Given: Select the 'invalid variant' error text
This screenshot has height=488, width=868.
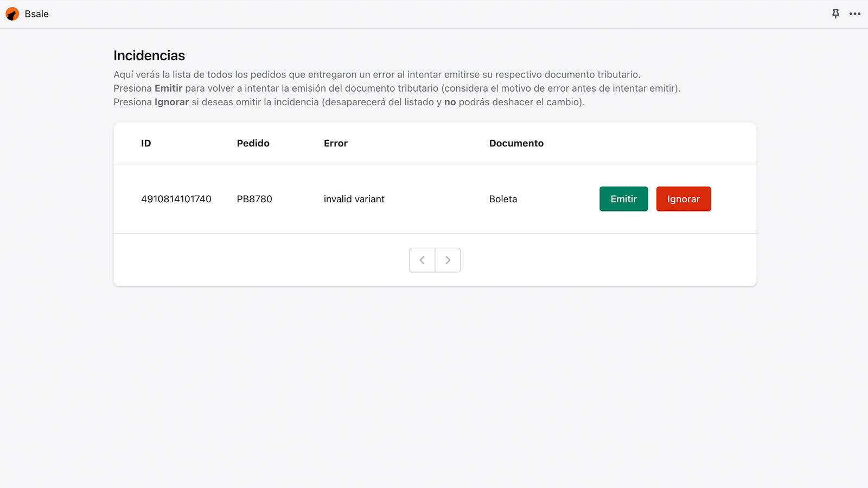Looking at the screenshot, I should click(x=354, y=199).
